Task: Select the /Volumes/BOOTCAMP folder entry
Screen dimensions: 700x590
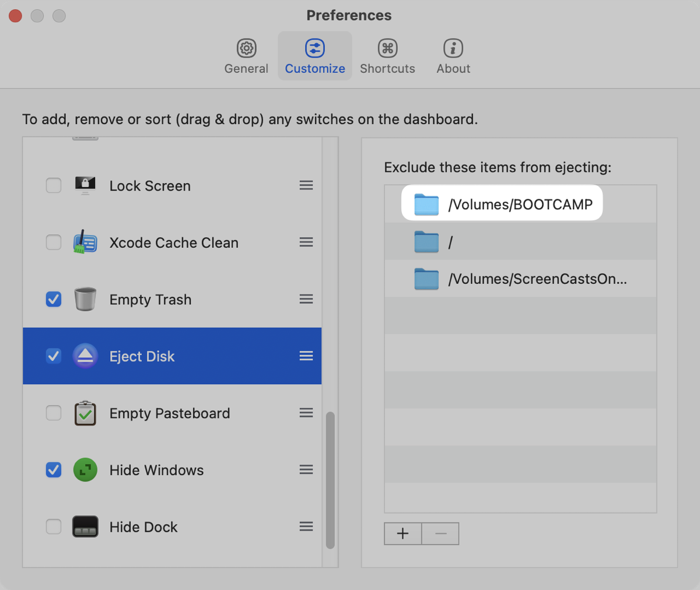Action: click(502, 204)
